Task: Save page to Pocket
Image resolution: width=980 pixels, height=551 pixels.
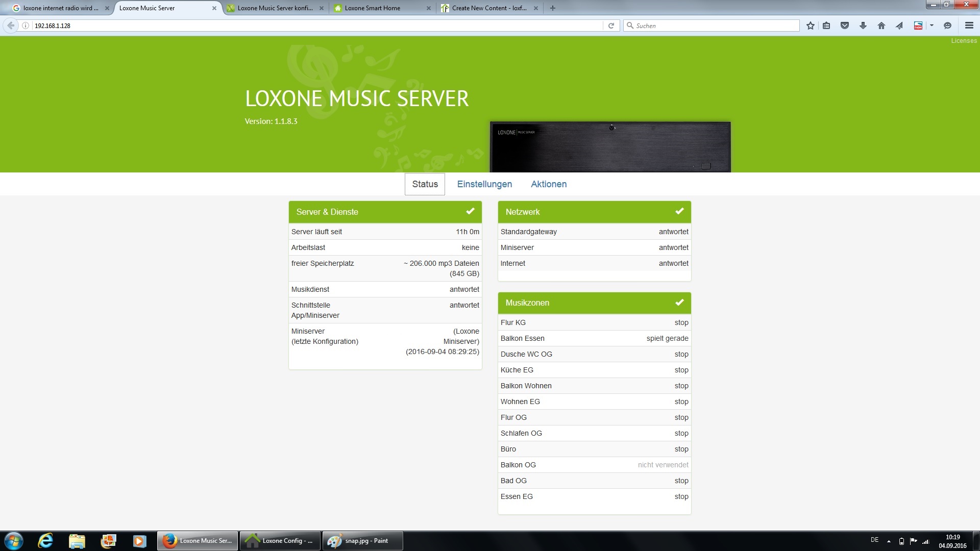Action: [x=845, y=26]
